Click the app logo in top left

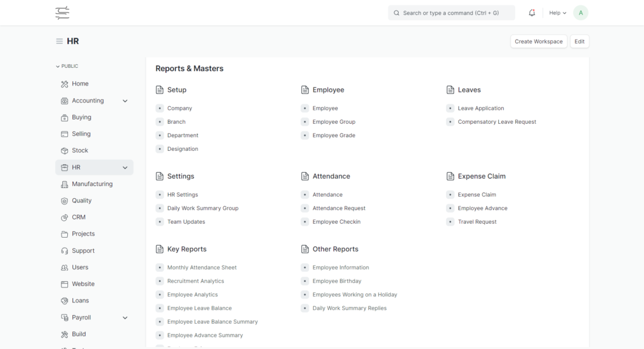(62, 13)
